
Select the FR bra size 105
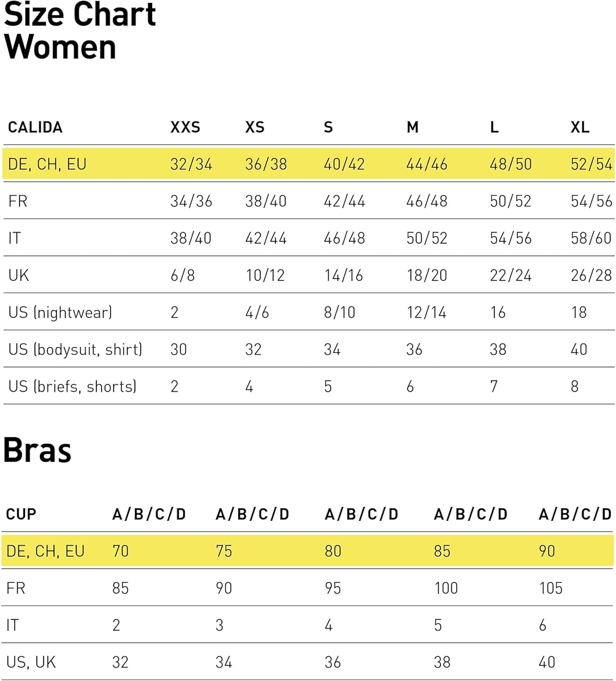(550, 588)
